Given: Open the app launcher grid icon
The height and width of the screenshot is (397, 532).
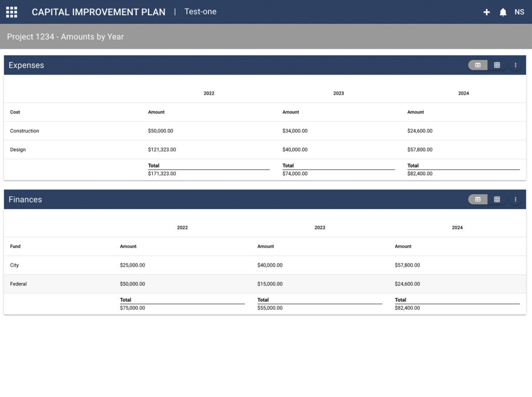Looking at the screenshot, I should 11,11.
